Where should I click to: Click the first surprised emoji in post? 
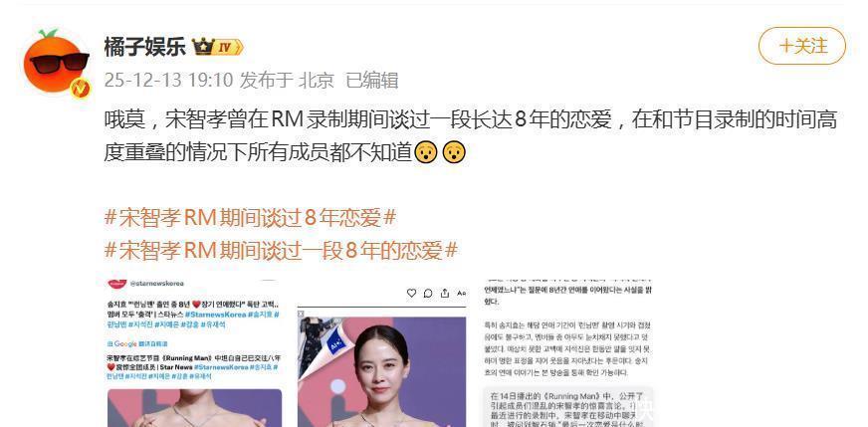pos(426,153)
